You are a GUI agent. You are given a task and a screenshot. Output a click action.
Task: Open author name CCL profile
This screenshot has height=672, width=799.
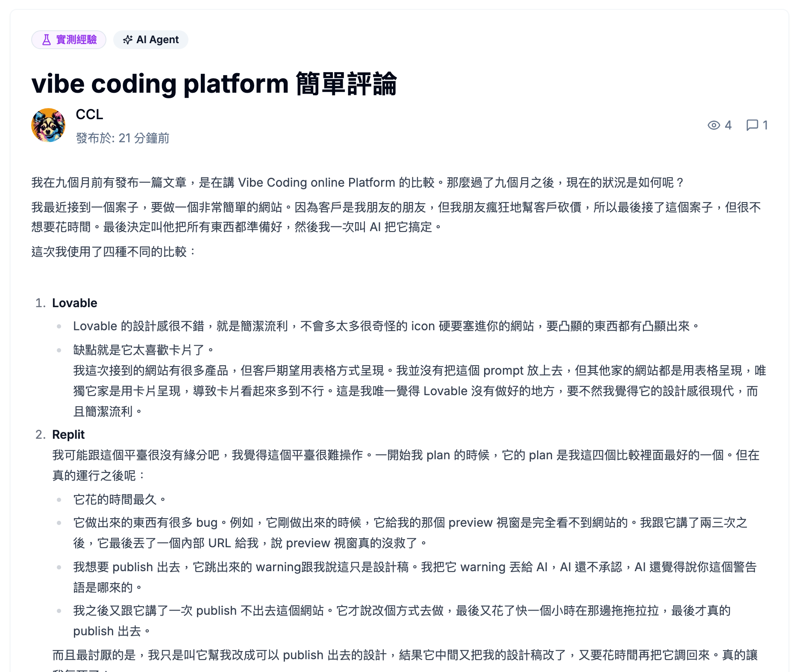pyautogui.click(x=89, y=114)
